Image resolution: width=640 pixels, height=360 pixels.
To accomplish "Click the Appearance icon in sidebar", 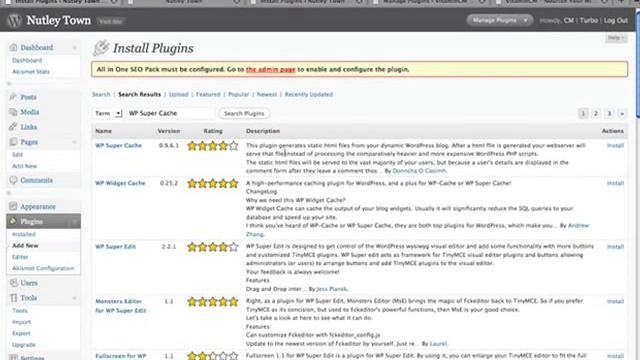I will point(13,207).
